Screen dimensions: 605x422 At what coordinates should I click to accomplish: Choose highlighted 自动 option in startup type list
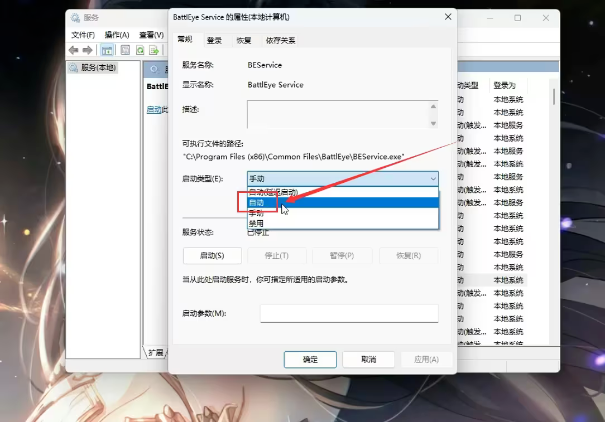343,203
